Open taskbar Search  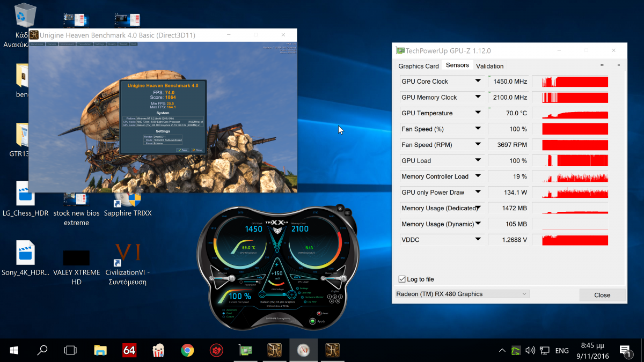[x=42, y=350]
